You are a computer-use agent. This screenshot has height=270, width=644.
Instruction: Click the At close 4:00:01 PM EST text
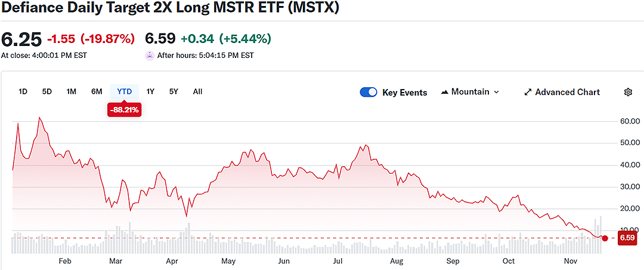44,56
